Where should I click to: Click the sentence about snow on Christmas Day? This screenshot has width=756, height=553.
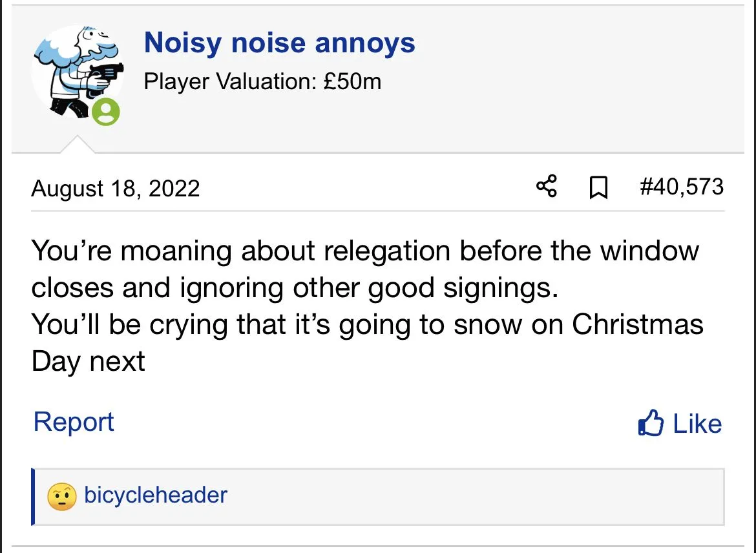pos(367,324)
